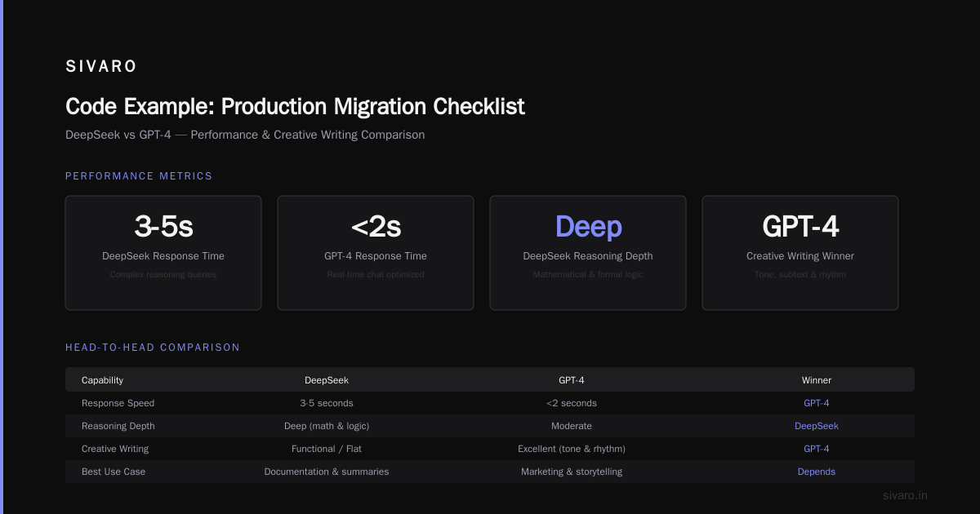Image resolution: width=980 pixels, height=514 pixels.
Task: Click the "<2 seconds" table cell
Action: pos(572,403)
